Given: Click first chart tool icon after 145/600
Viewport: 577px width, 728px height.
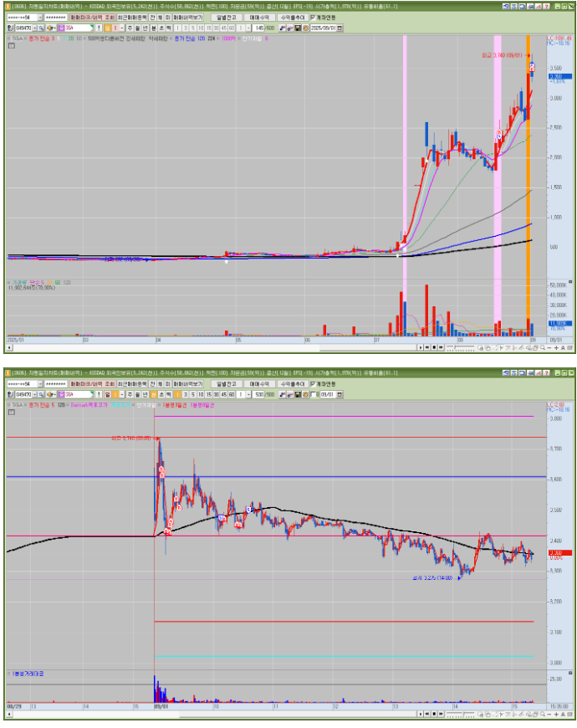Looking at the screenshot, I should [283, 28].
